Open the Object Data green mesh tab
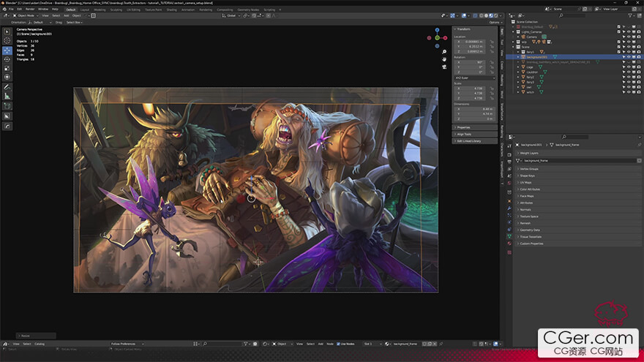The width and height of the screenshot is (644, 362). pyautogui.click(x=509, y=236)
